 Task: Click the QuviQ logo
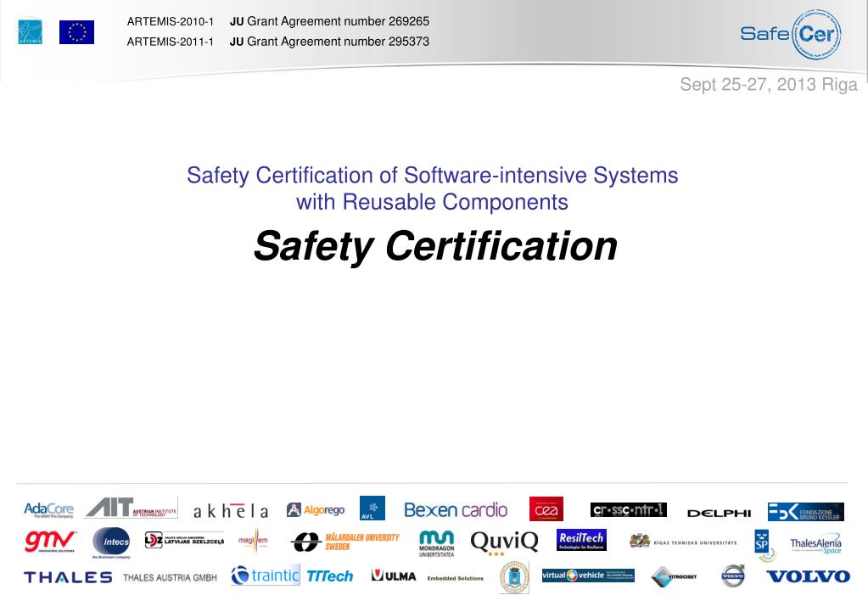click(504, 542)
